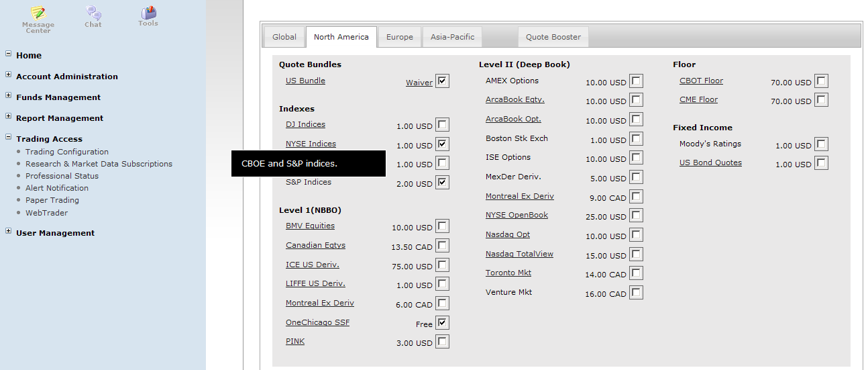Open WebTrader in sidebar

46,213
